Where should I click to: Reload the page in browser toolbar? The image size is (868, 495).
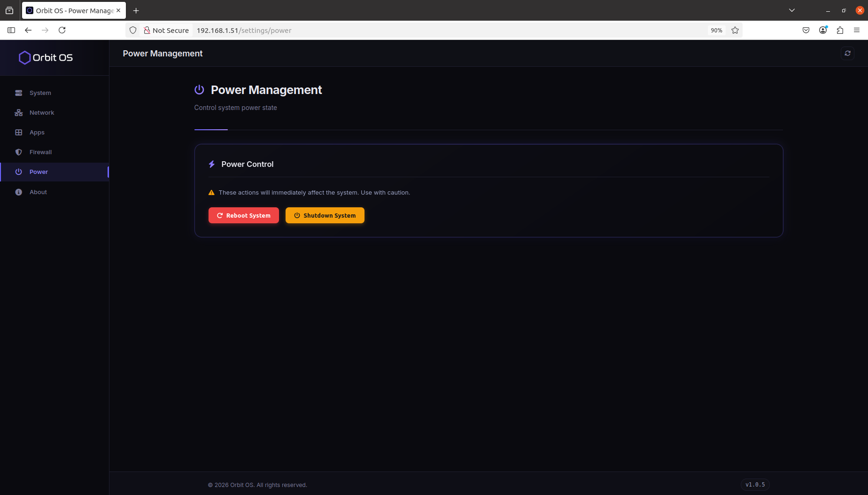pyautogui.click(x=62, y=30)
